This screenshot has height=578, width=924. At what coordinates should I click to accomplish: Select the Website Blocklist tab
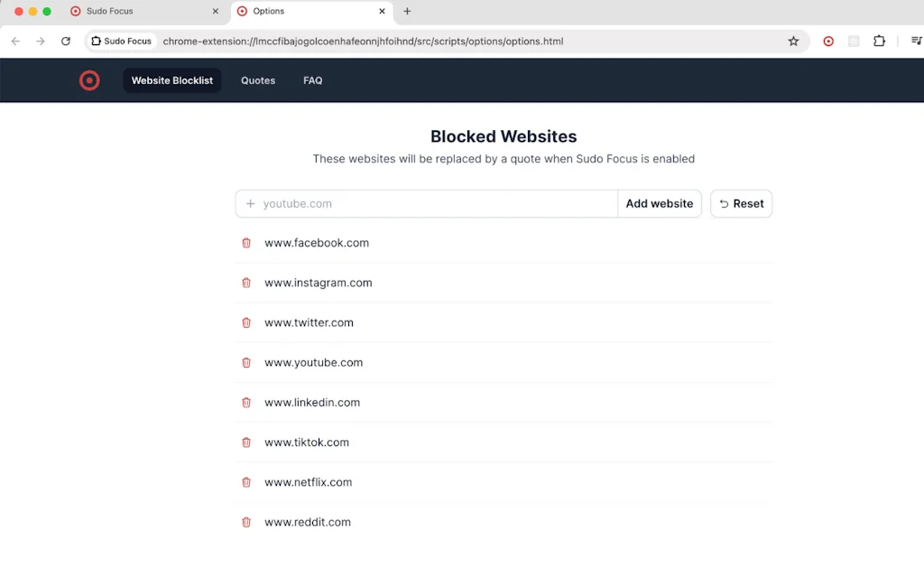(x=171, y=80)
